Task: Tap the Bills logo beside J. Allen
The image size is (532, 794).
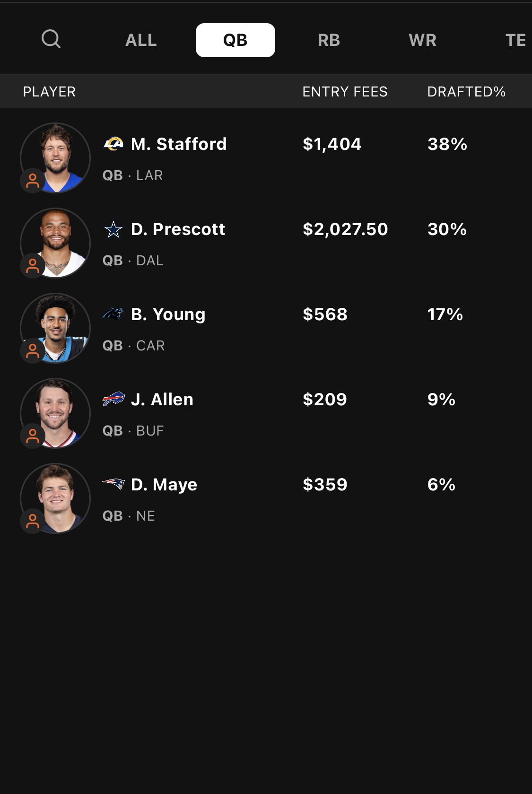Action: 113,399
